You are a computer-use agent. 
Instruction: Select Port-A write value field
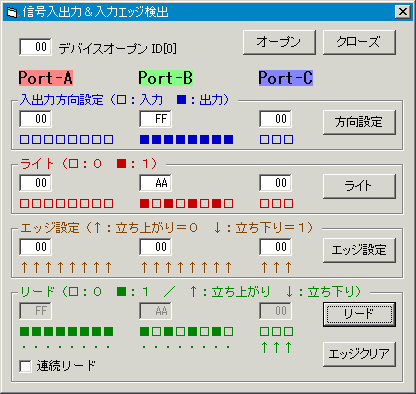click(x=35, y=183)
